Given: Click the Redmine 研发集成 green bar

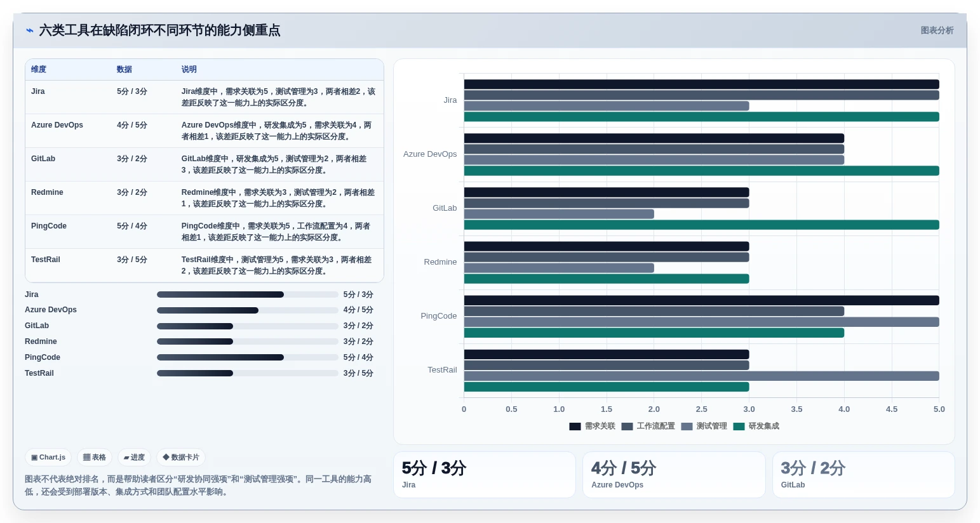Looking at the screenshot, I should tap(607, 279).
